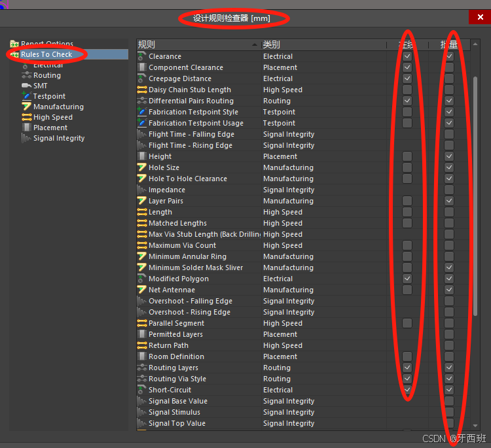This screenshot has height=448, width=491.
Task: Click the Hole Size rule icon
Action: click(142, 167)
